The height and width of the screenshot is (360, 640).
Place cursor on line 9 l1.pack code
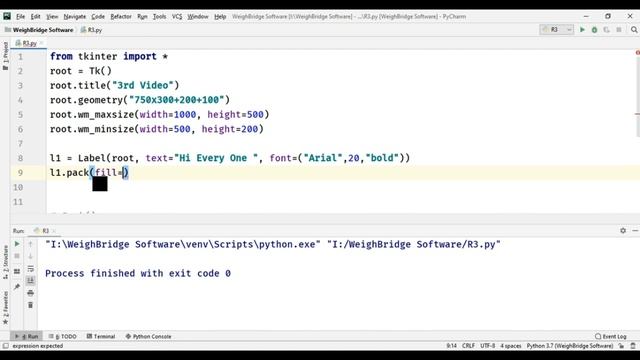click(89, 173)
